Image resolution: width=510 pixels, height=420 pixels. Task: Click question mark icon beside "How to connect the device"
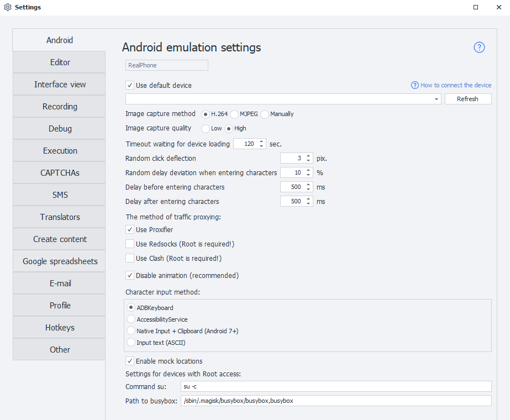click(414, 85)
